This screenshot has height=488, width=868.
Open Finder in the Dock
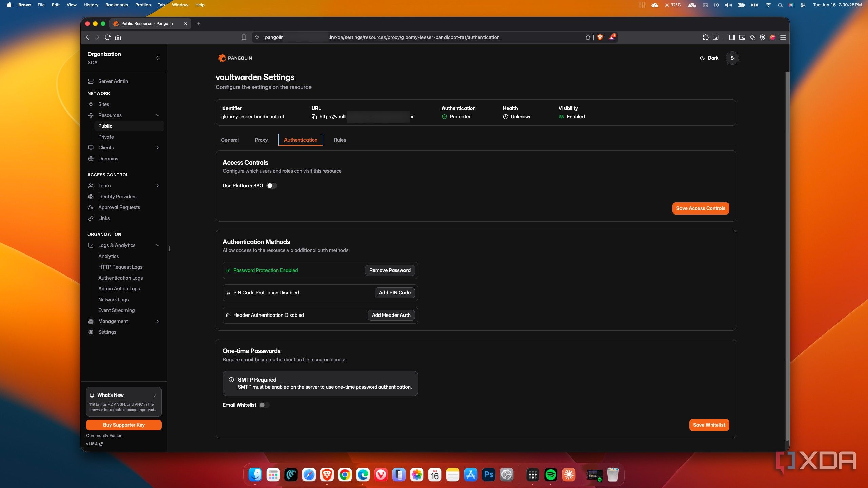coord(255,475)
